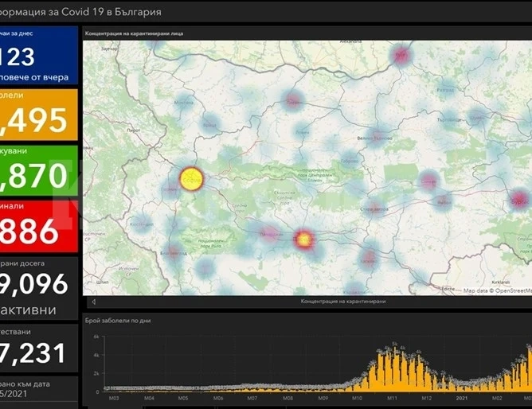
Task: Click the Plovdiv red-yellow hotspot on the map
Action: [x=303, y=239]
